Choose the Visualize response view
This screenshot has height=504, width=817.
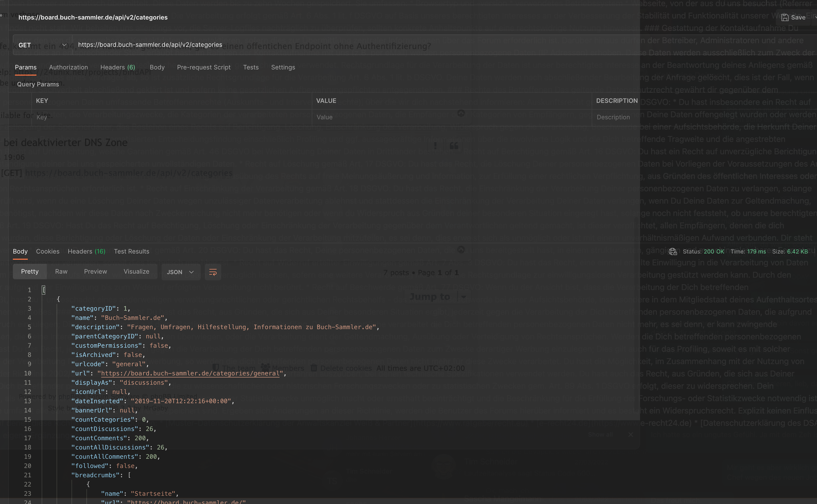[136, 271]
